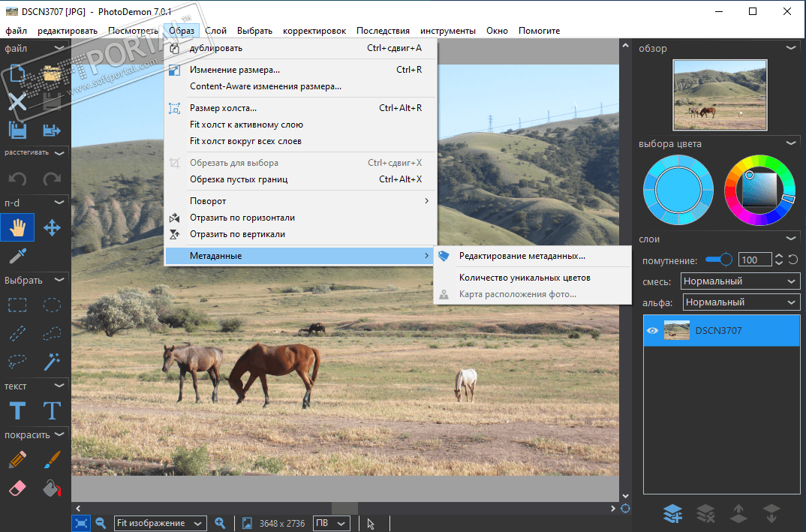Image resolution: width=806 pixels, height=532 pixels.
Task: Open the Слой menu
Action: point(216,31)
